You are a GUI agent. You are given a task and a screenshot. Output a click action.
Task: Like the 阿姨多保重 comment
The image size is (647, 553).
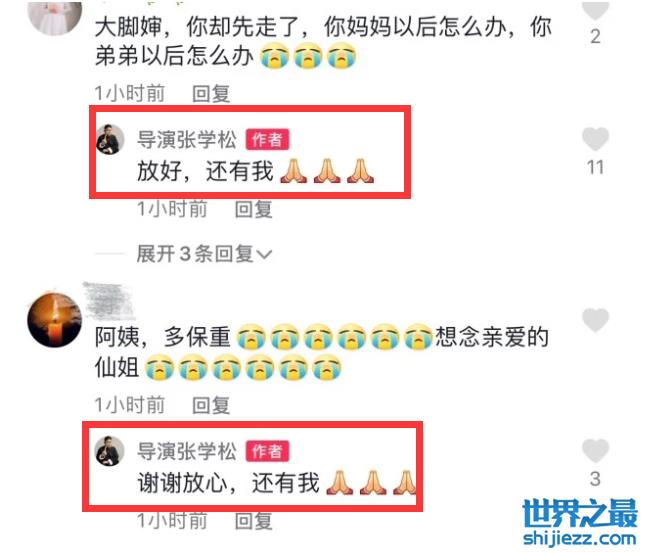(x=595, y=320)
